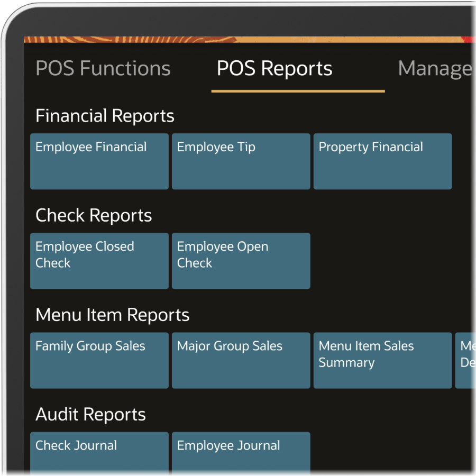
Task: Open the Employee Journal audit report
Action: point(241,453)
